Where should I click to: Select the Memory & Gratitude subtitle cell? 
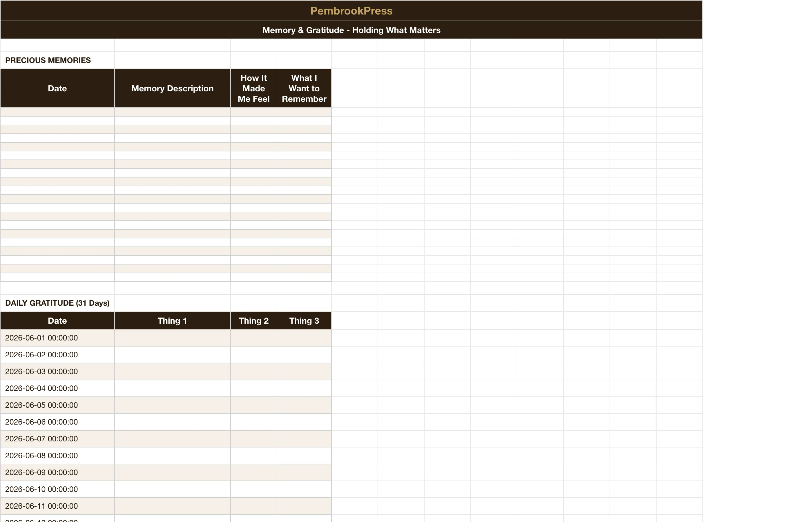(351, 30)
